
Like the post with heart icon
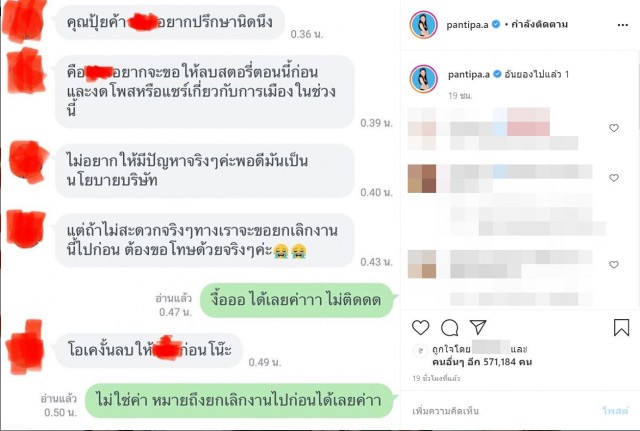[x=420, y=327]
